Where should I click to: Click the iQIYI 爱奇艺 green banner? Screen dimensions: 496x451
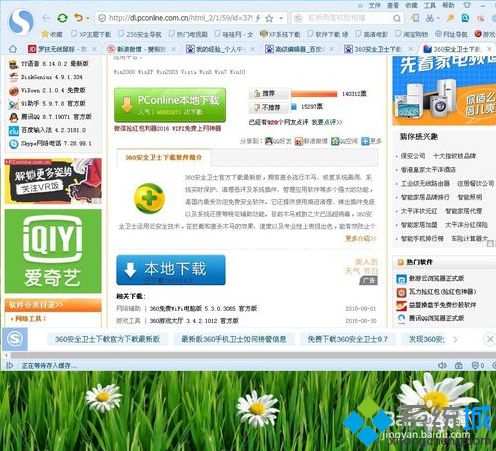tap(53, 251)
